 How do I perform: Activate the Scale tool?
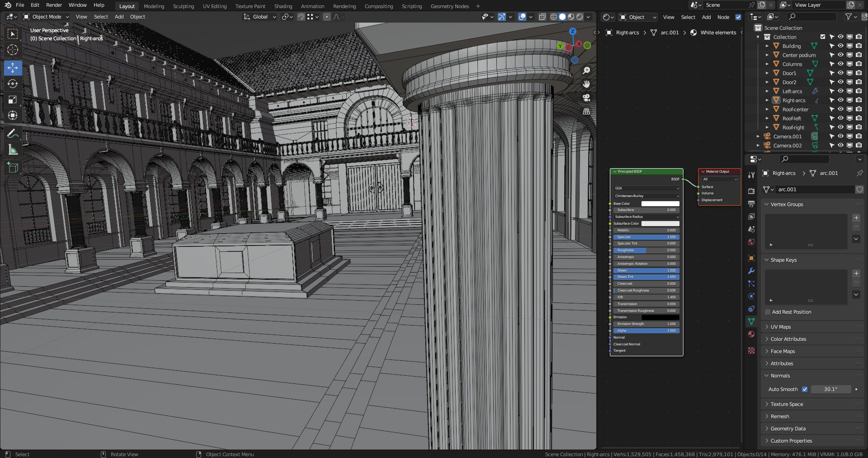[x=13, y=99]
